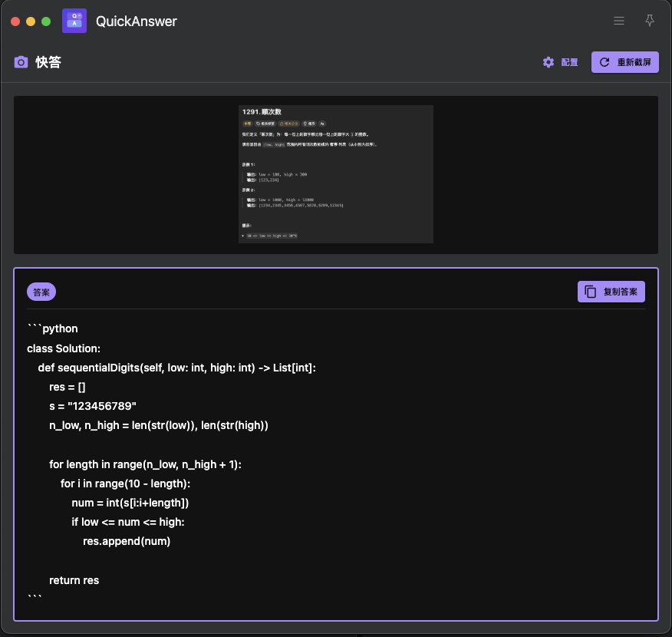672x637 pixels.
Task: Click the sequentialDigits function definition line
Action: click(x=176, y=368)
